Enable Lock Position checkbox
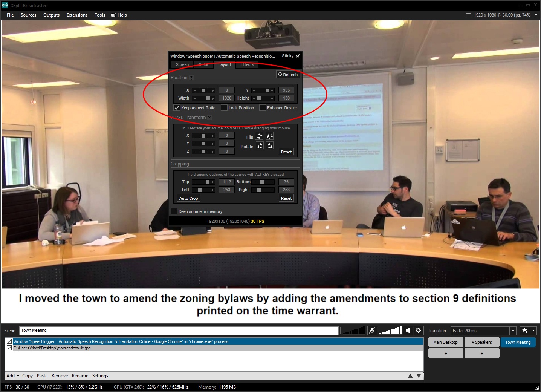The image size is (541, 392). pyautogui.click(x=224, y=107)
